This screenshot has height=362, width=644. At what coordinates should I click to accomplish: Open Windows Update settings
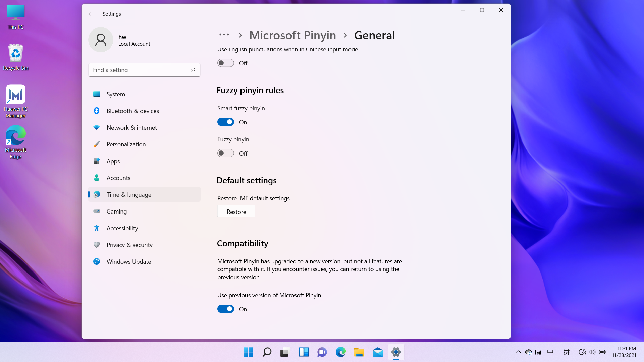point(144,262)
